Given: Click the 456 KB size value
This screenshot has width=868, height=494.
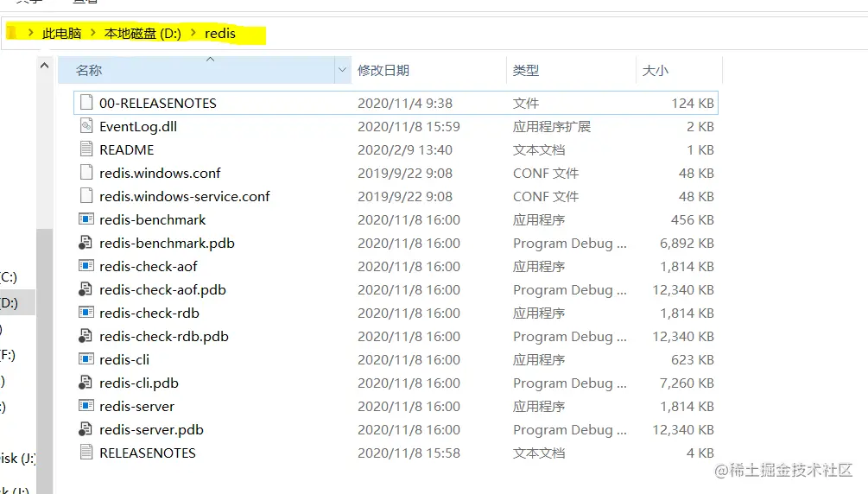Looking at the screenshot, I should click(x=693, y=219).
